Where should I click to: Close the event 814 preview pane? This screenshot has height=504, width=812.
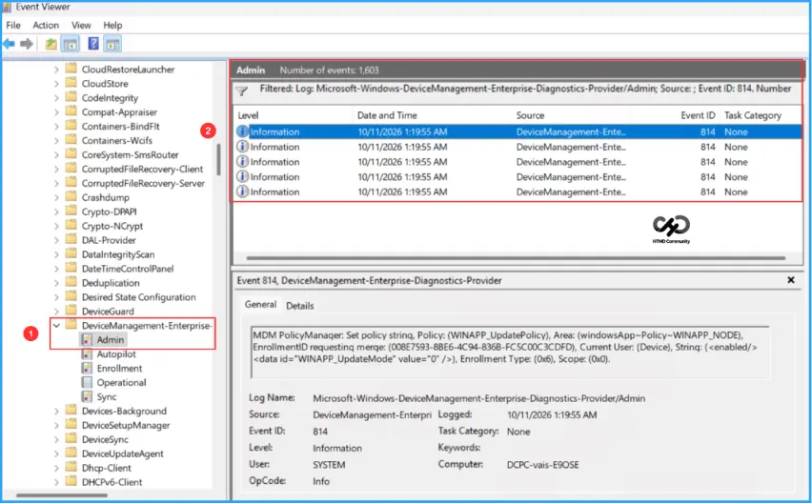coord(791,280)
